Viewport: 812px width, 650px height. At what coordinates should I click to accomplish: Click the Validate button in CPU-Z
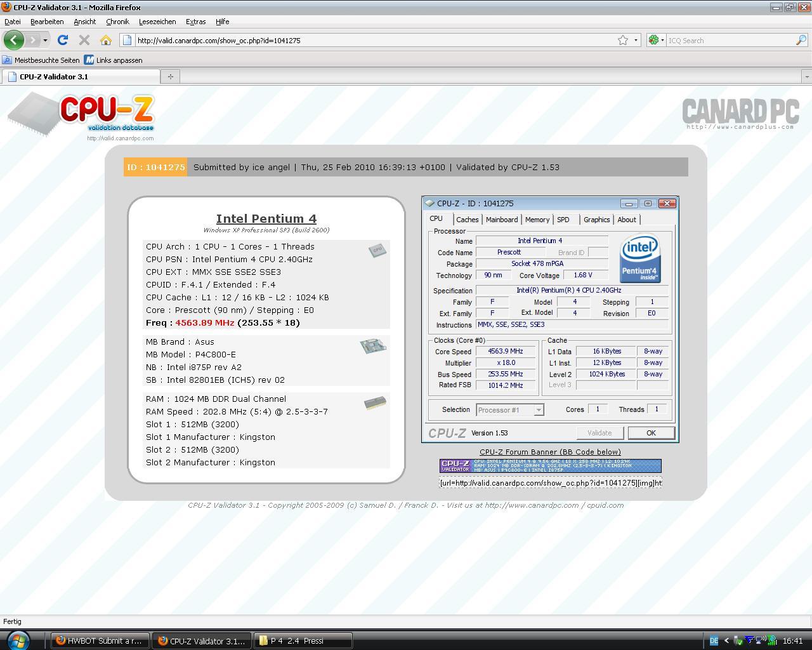point(599,433)
